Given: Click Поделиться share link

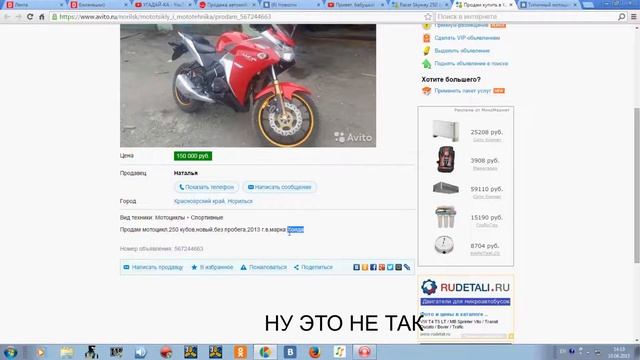Looking at the screenshot, I should click(313, 267).
